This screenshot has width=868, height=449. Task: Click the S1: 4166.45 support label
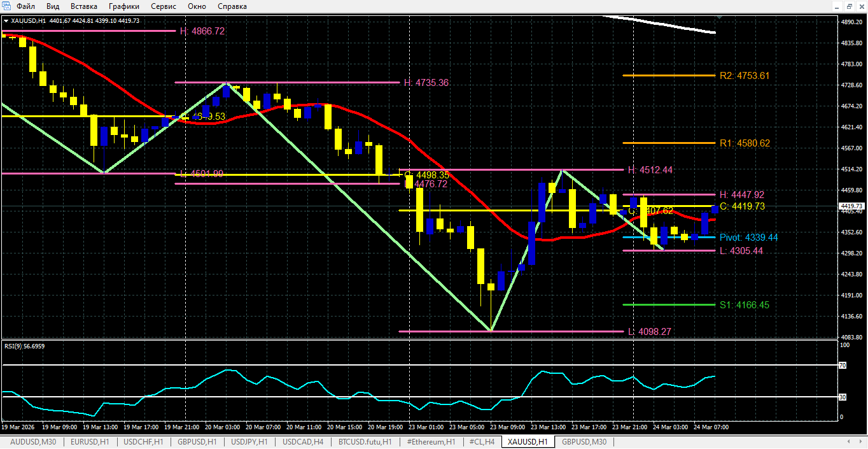click(x=745, y=306)
